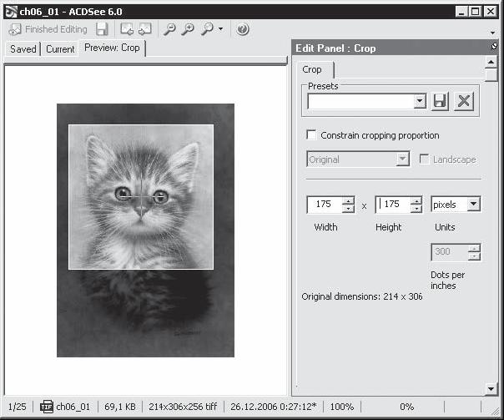Toggle the Landscape checkbox

(424, 159)
